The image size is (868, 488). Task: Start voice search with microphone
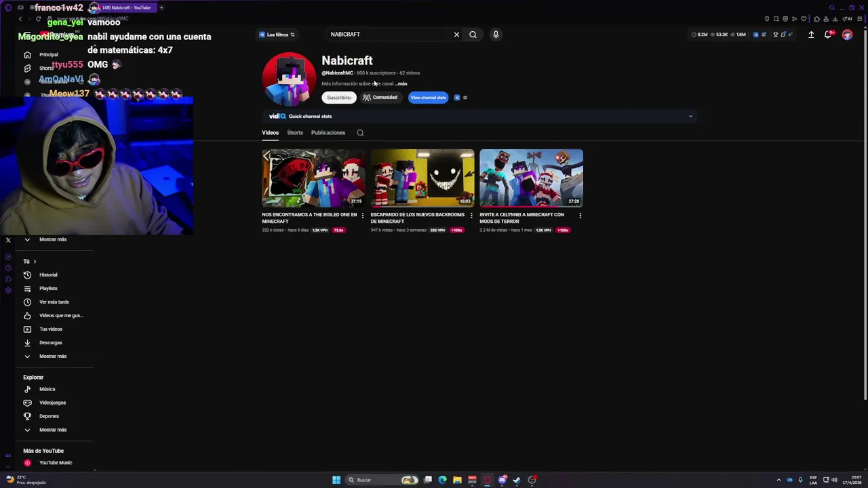tap(496, 35)
